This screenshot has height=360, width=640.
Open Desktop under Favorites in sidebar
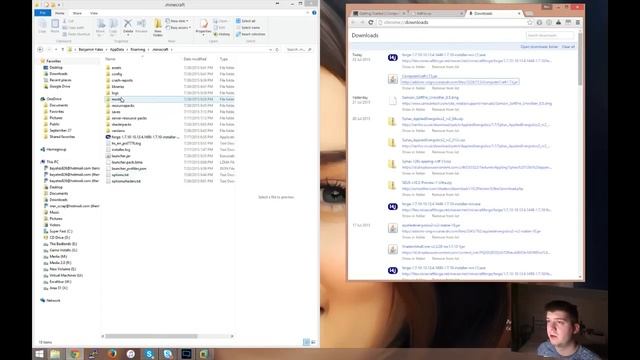click(56, 67)
